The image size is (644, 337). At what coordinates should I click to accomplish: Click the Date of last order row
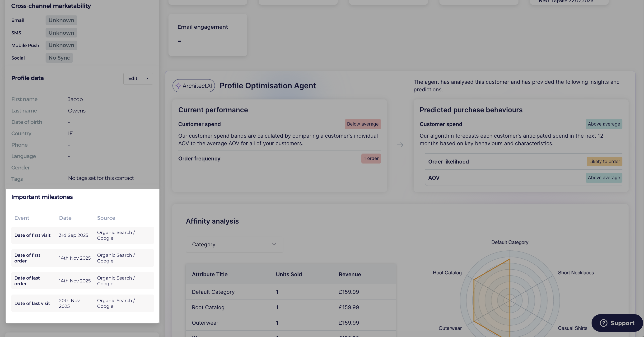83,281
